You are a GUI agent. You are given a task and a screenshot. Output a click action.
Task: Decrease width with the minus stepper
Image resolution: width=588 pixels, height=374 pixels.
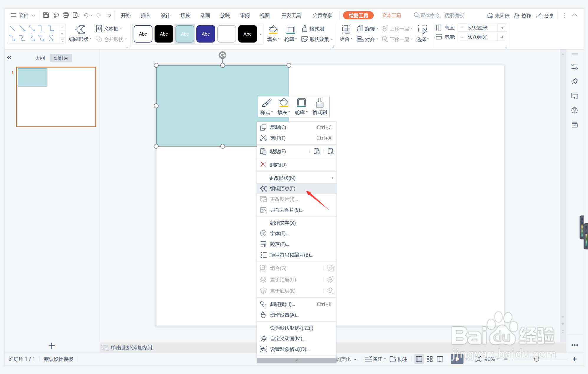pyautogui.click(x=462, y=37)
